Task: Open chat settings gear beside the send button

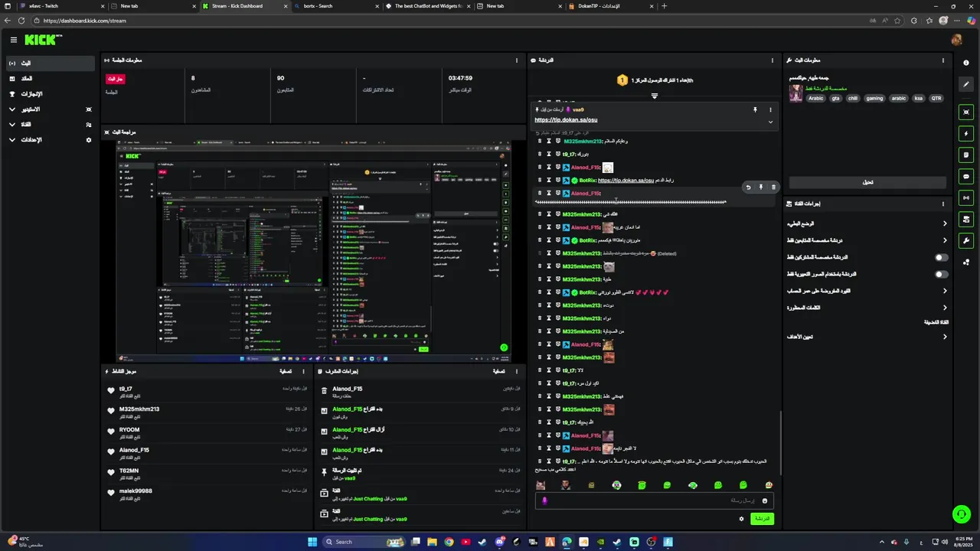Action: pos(741,519)
